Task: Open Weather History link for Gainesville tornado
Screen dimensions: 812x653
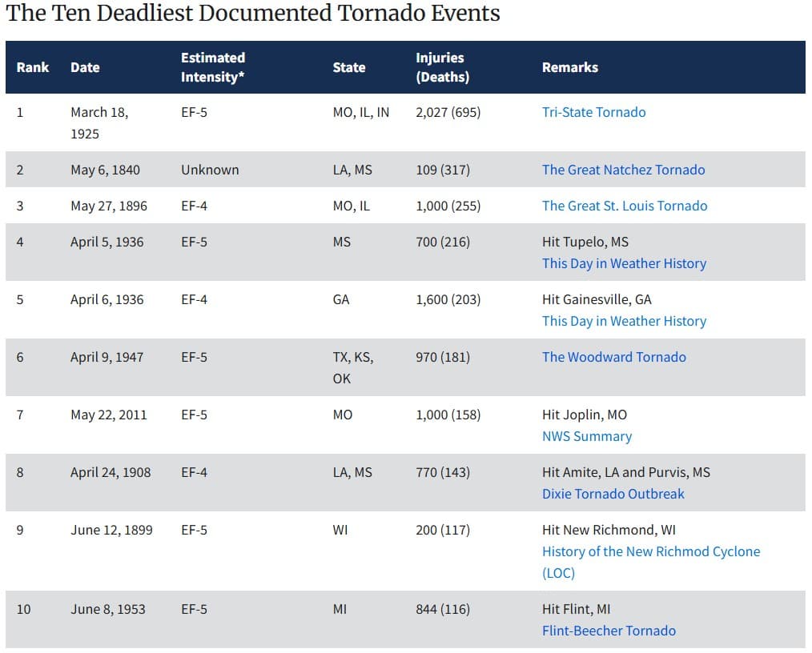Action: (624, 321)
